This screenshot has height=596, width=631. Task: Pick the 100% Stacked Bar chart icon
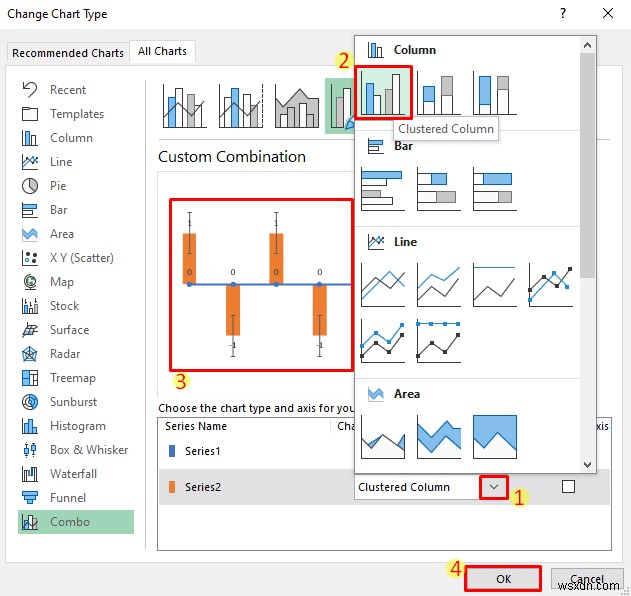(x=495, y=189)
